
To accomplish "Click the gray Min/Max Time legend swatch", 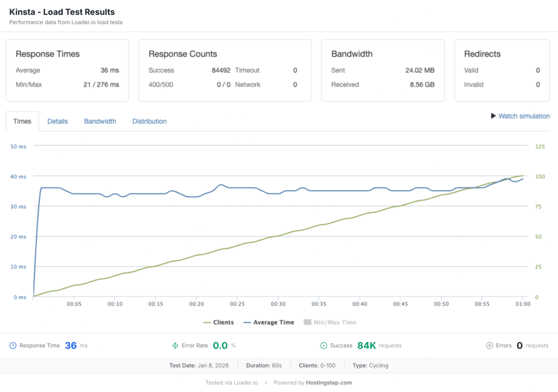I will pos(307,322).
